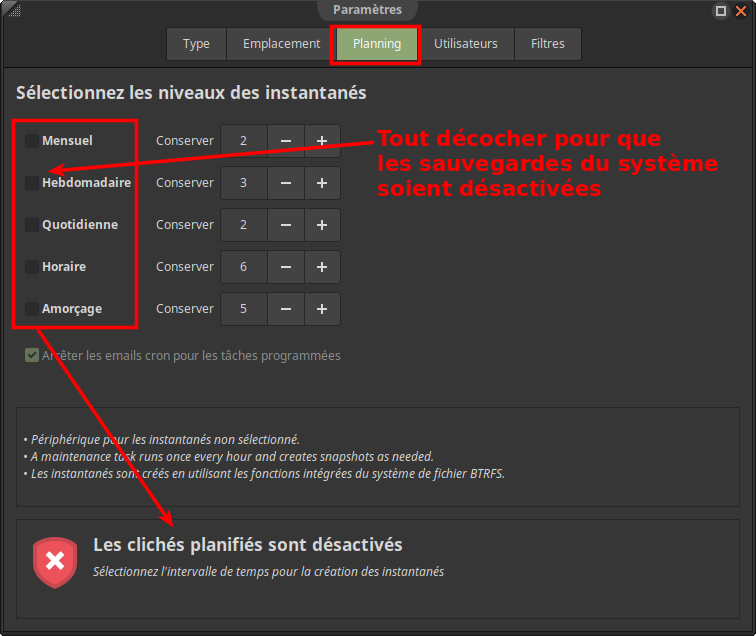
Task: Open the Emplacement tab
Action: pos(281,44)
